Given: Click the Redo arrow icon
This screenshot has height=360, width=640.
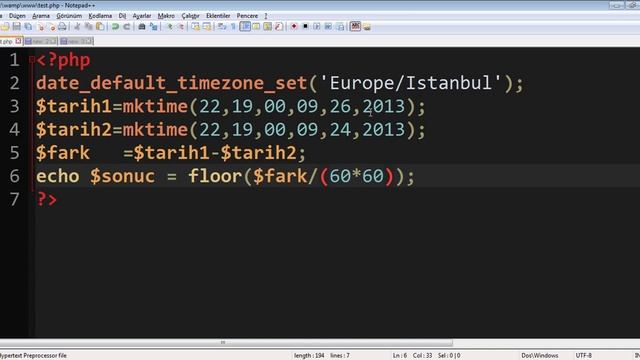Looking at the screenshot, I should pos(127,27).
